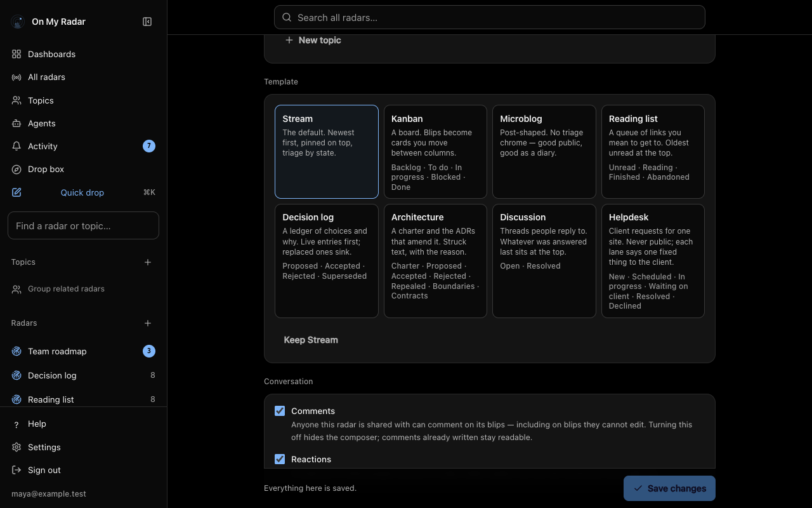Uncheck the Comments checkbox
812x508 pixels.
click(x=280, y=411)
